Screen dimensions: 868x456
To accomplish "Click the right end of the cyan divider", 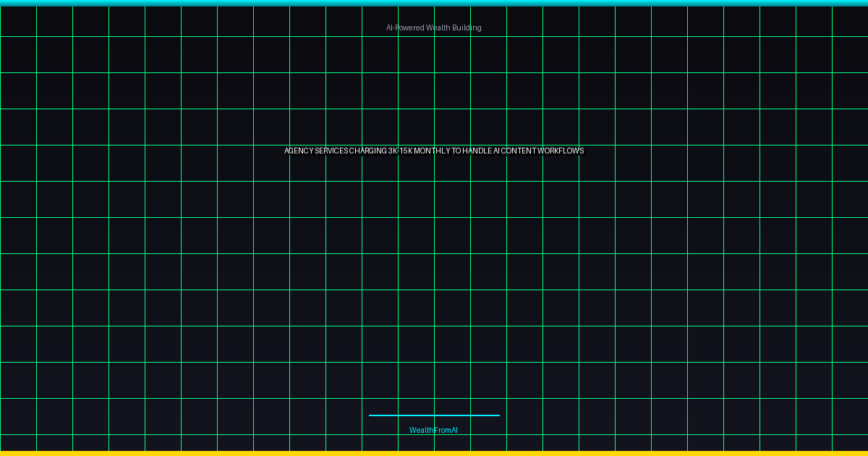I will point(497,415).
